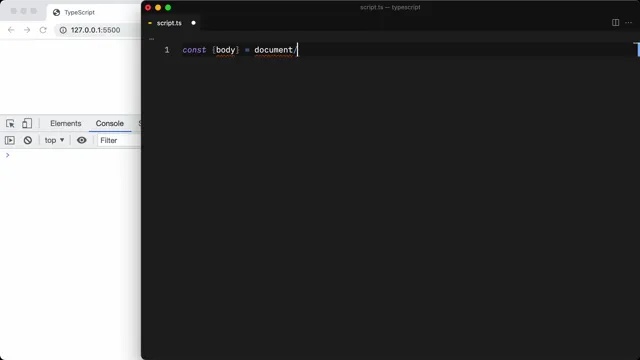Split the editor to the right
This screenshot has height=360, width=640.
[616, 22]
